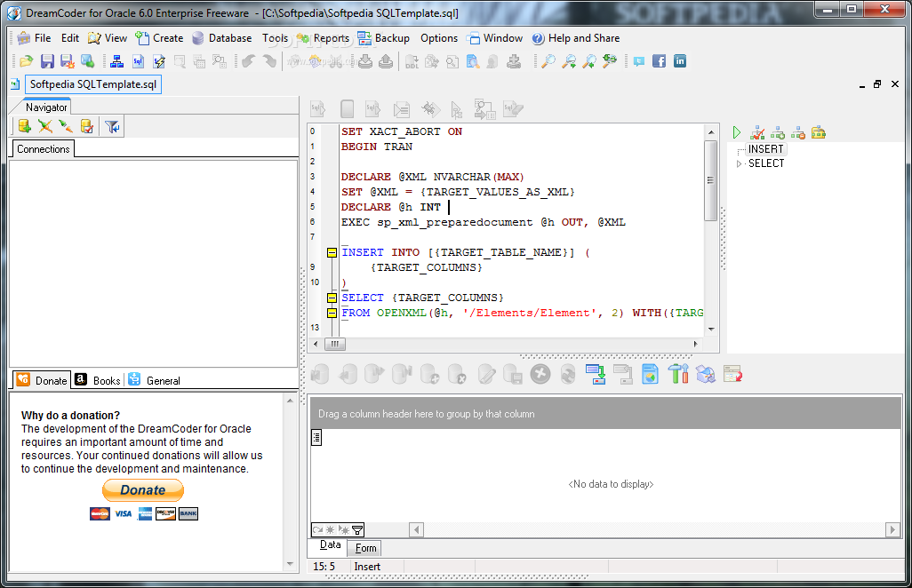This screenshot has height=588, width=912.
Task: Click the script with lightning bolt icon
Action: [x=159, y=61]
